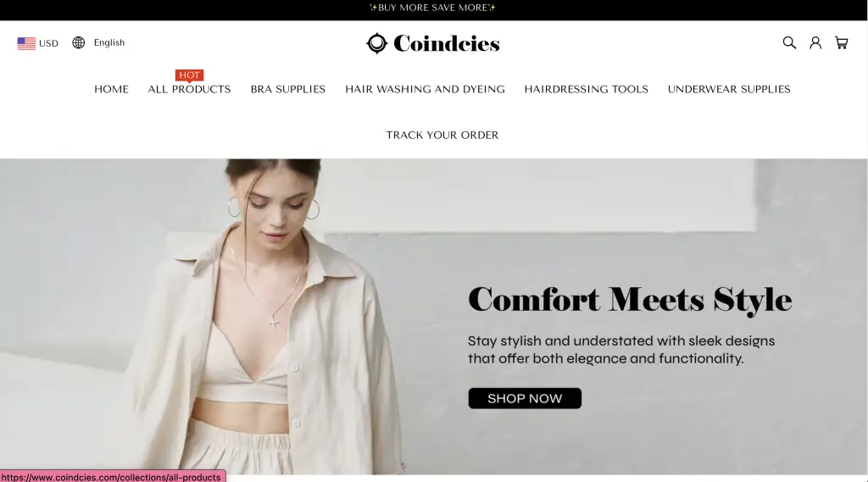Select BRA SUPPLIES in the navigation
This screenshot has width=868, height=482.
point(288,89)
